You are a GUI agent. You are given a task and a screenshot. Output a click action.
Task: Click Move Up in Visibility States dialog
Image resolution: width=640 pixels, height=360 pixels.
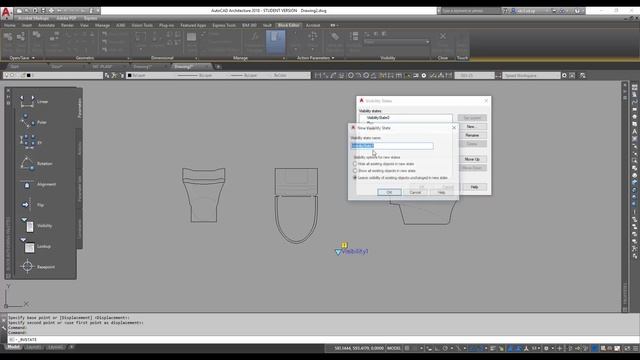tap(472, 159)
